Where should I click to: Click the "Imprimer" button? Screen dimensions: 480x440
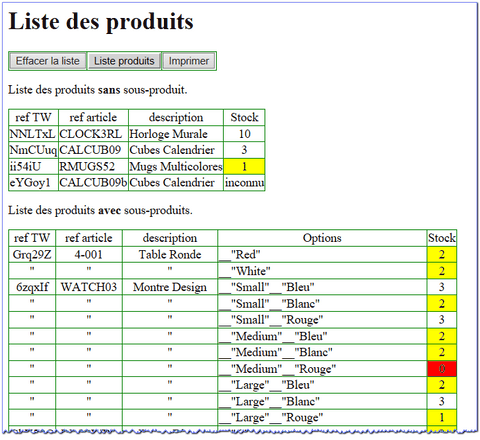189,61
